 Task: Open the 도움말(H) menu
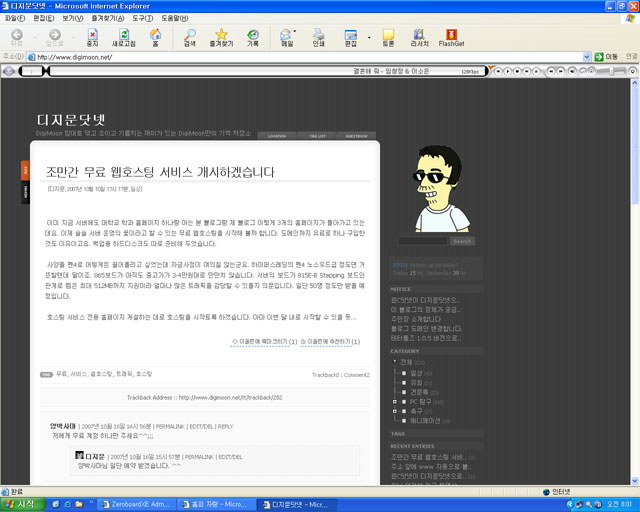click(175, 18)
